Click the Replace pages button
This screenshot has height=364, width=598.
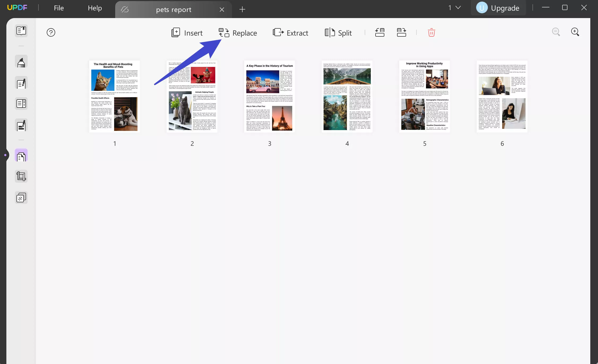click(238, 33)
